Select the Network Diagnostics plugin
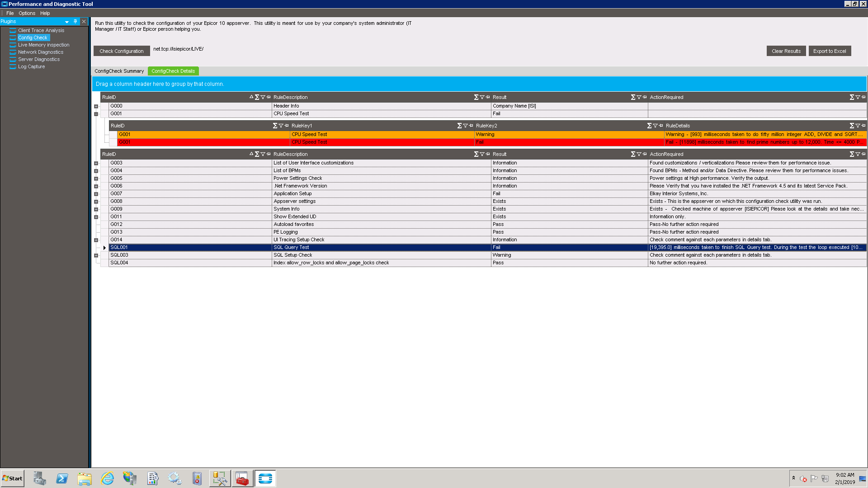 pos(40,52)
